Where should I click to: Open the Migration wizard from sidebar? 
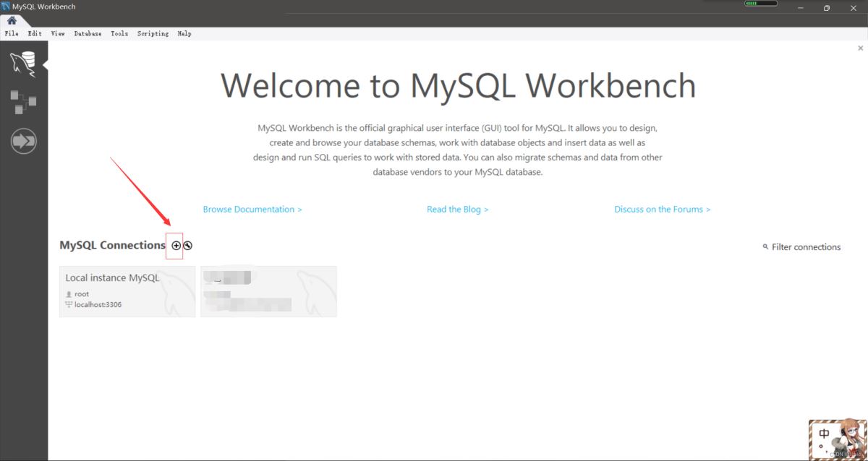23,140
